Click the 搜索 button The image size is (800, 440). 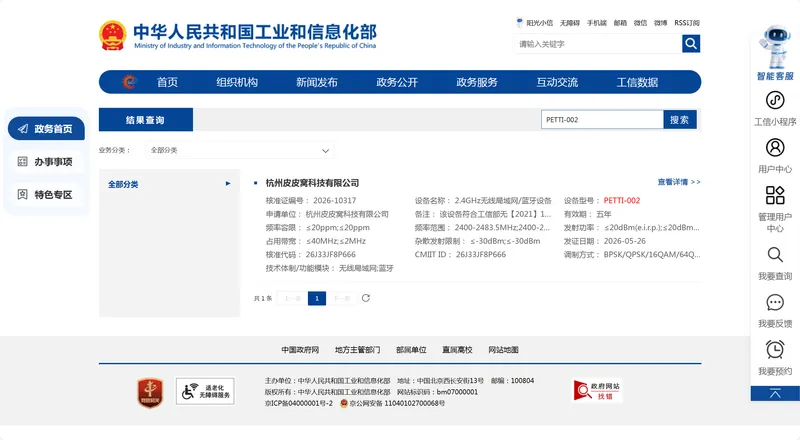click(x=680, y=120)
